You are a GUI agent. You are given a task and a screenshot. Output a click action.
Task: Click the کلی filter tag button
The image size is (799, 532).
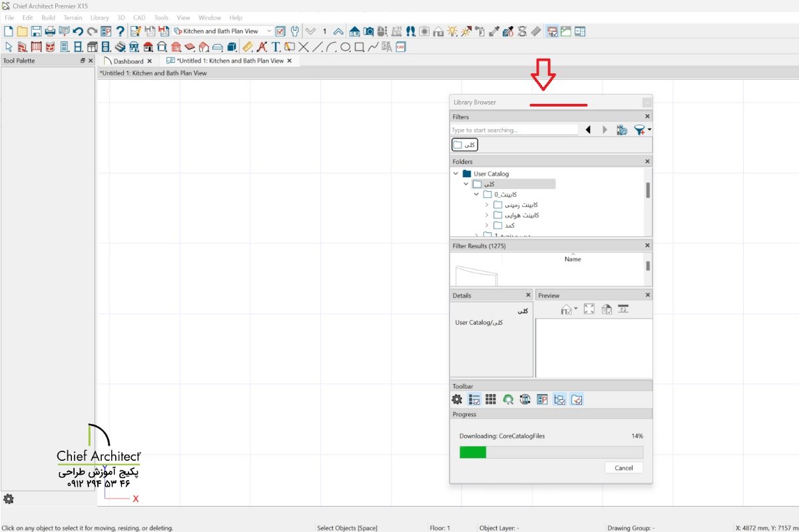point(465,144)
